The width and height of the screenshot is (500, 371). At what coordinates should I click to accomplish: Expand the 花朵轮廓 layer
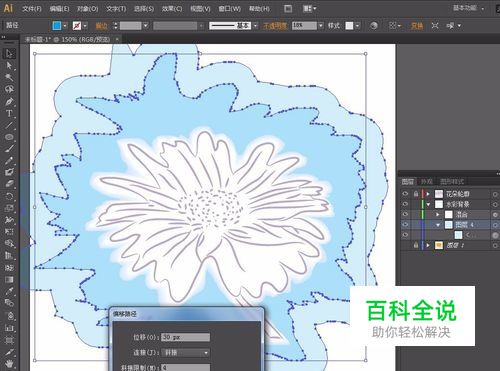(428, 194)
